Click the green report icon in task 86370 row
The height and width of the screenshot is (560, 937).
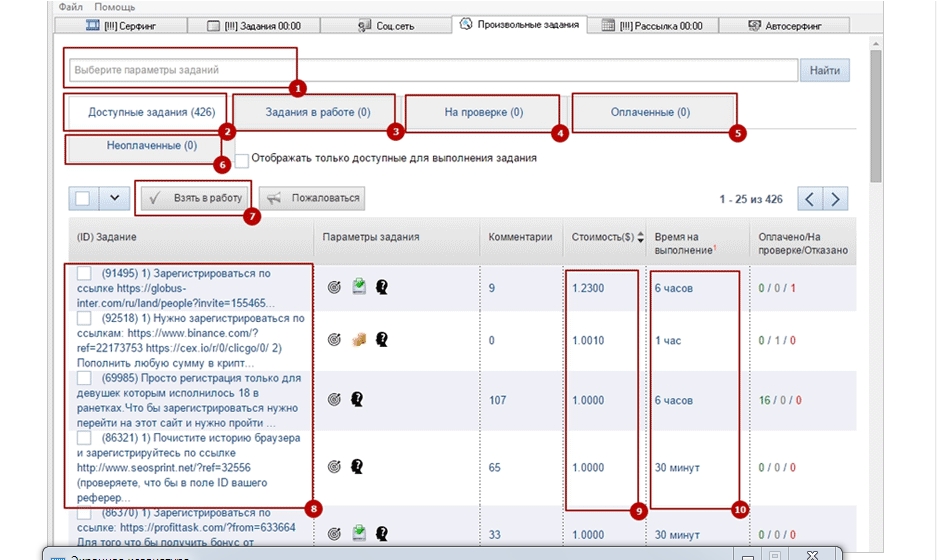[359, 533]
